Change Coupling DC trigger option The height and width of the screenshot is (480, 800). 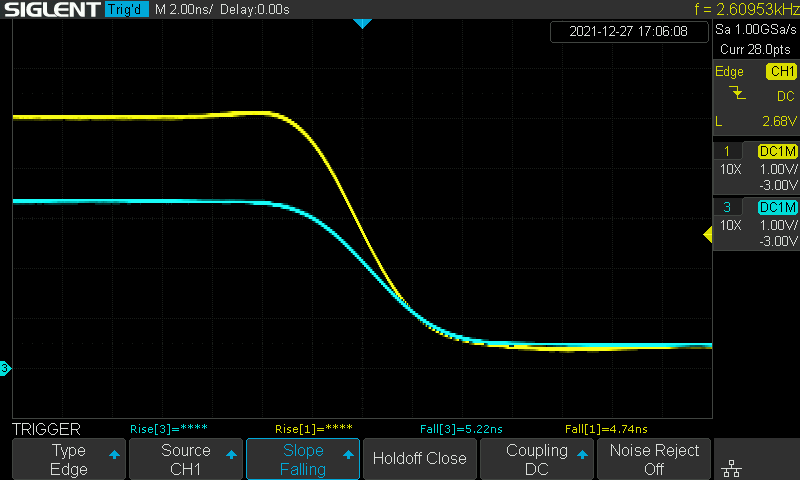pyautogui.click(x=537, y=459)
